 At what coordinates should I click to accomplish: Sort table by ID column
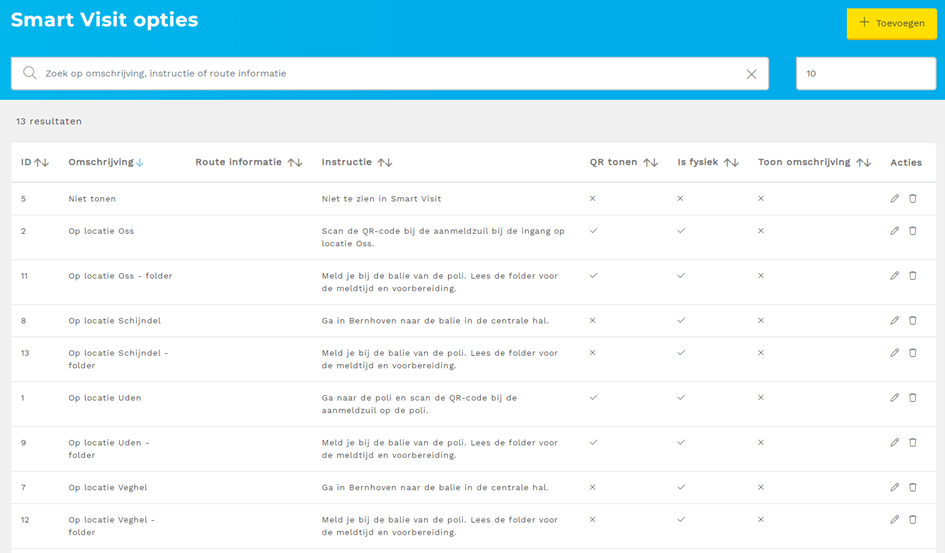pos(35,162)
